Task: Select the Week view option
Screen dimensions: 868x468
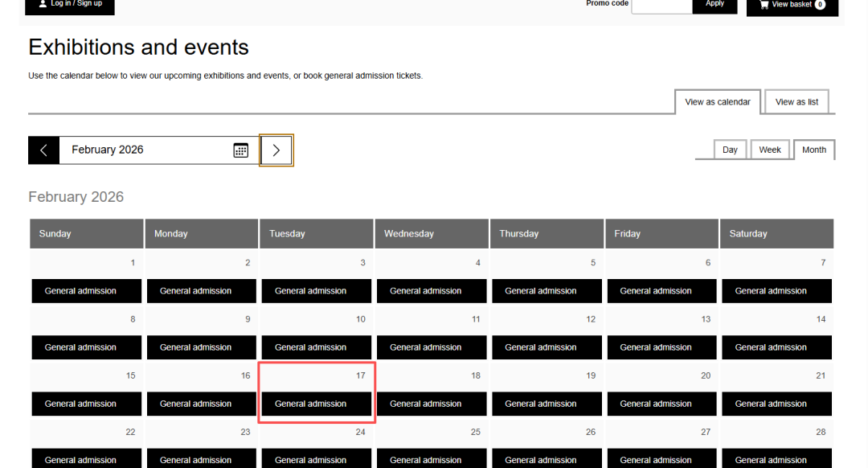Action: point(770,150)
